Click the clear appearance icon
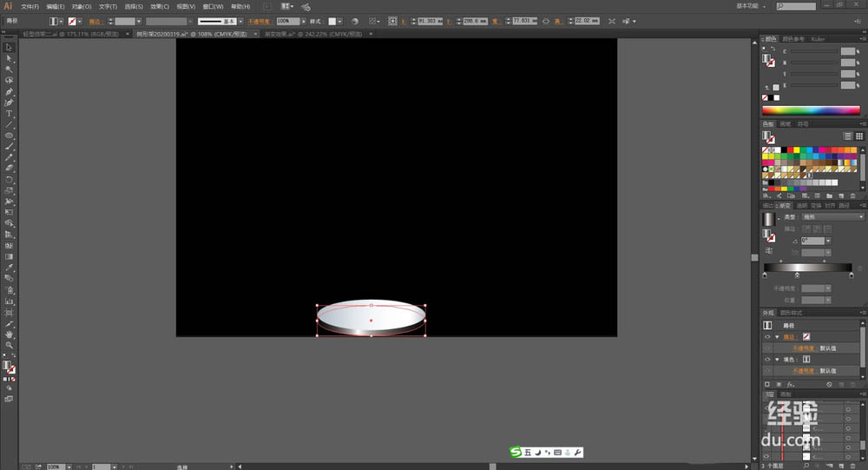The width and height of the screenshot is (868, 470). click(829, 384)
